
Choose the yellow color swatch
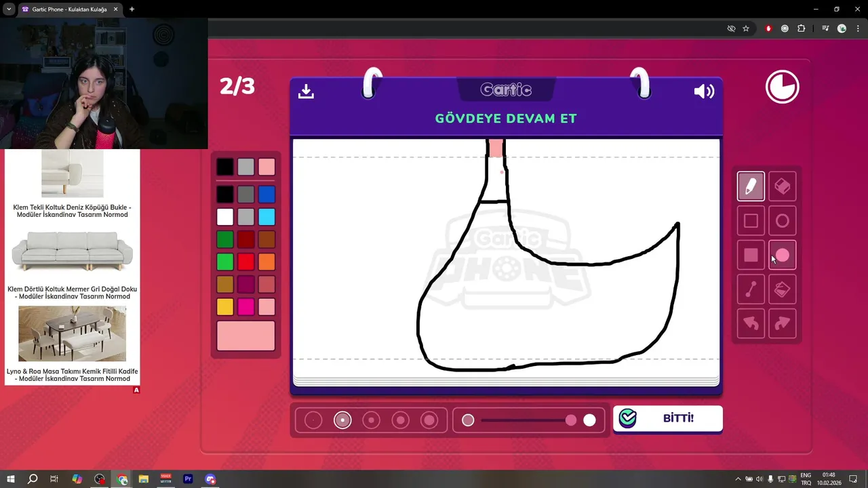[225, 306]
